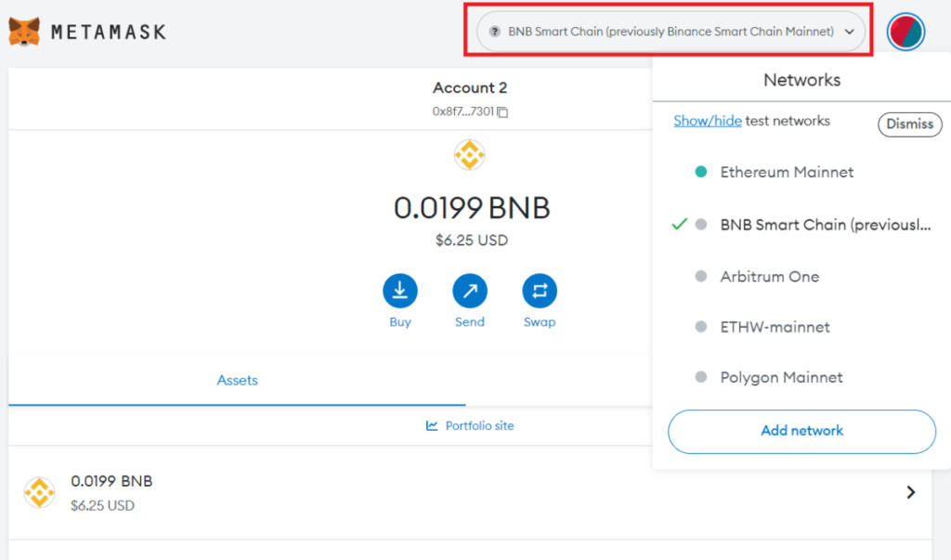Open Show/hide test networks settings
The image size is (951, 560).
(708, 120)
